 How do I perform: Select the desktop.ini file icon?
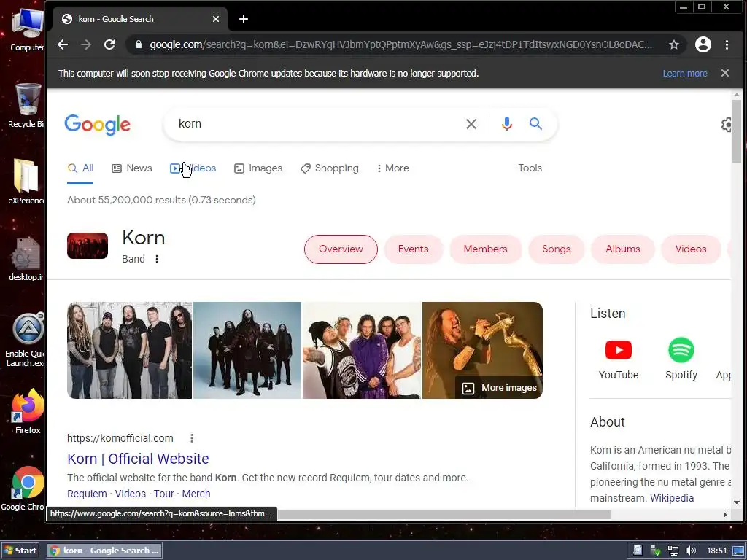point(27,259)
